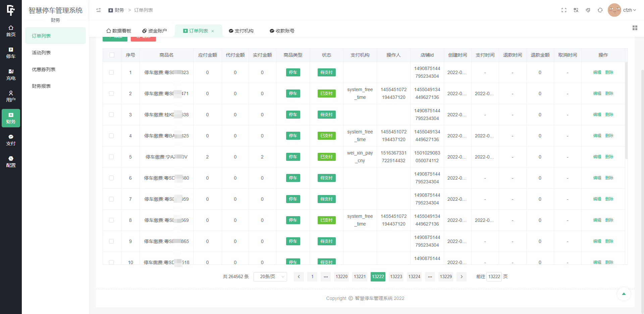Click 删除 for row 2
The width and height of the screenshot is (644, 314).
(x=609, y=93)
